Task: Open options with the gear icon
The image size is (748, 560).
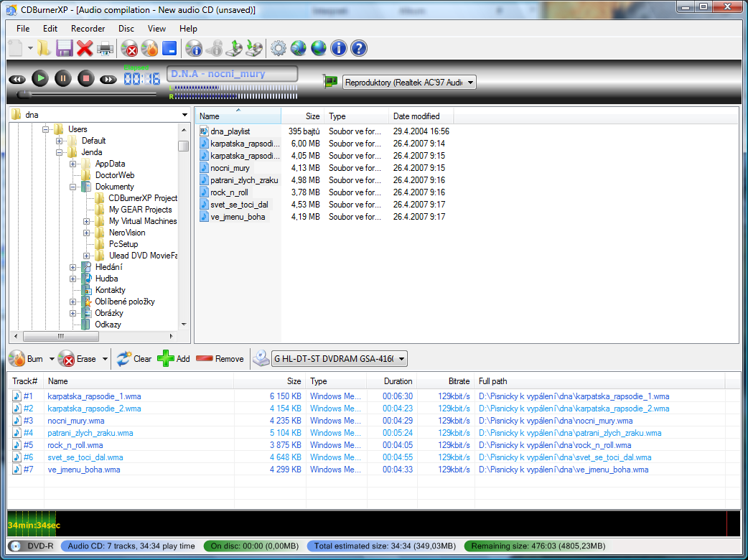Action: click(279, 48)
